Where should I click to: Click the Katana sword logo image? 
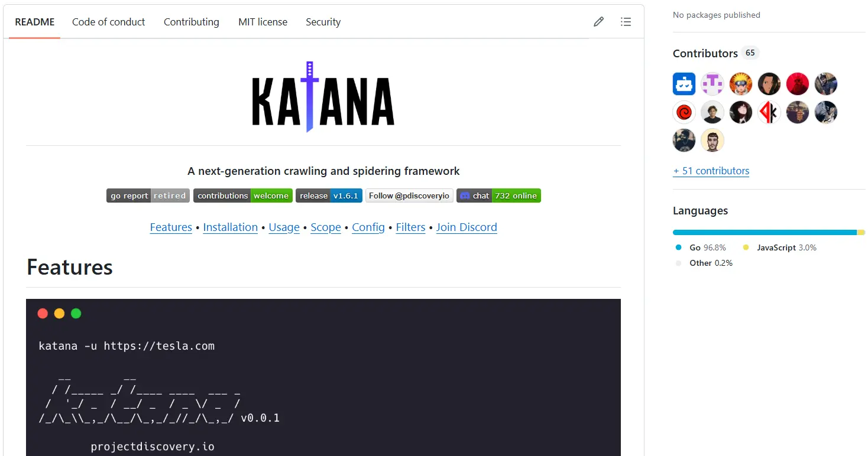pos(323,97)
